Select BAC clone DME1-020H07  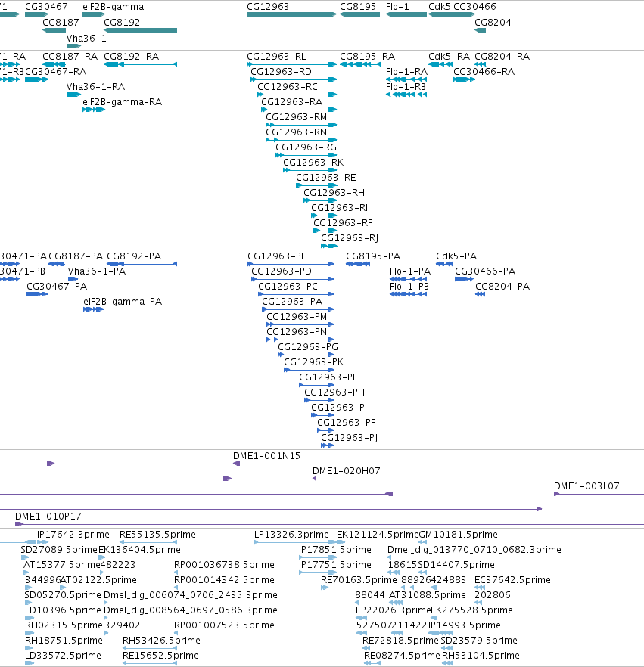click(478, 479)
